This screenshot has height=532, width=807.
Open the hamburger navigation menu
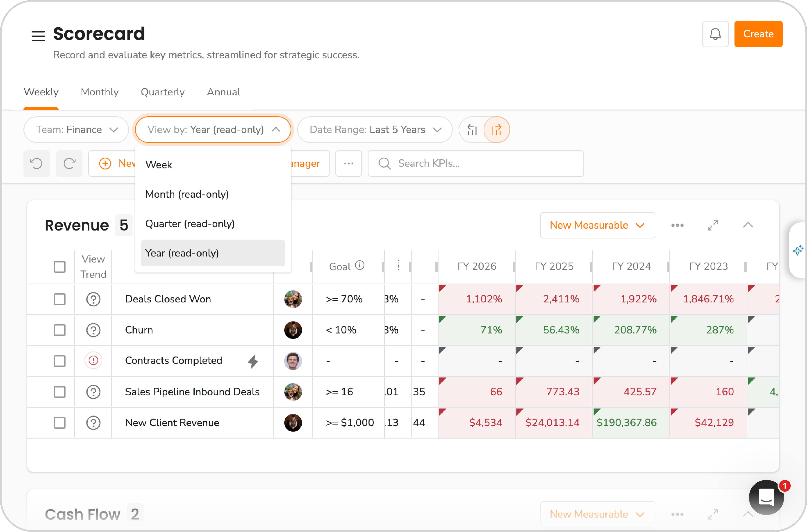tap(38, 36)
